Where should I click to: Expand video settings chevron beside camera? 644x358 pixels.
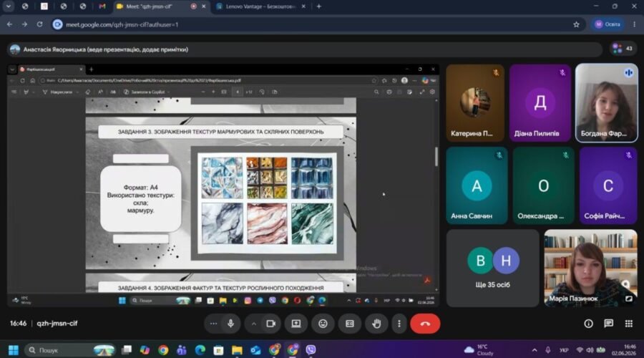[254, 324]
